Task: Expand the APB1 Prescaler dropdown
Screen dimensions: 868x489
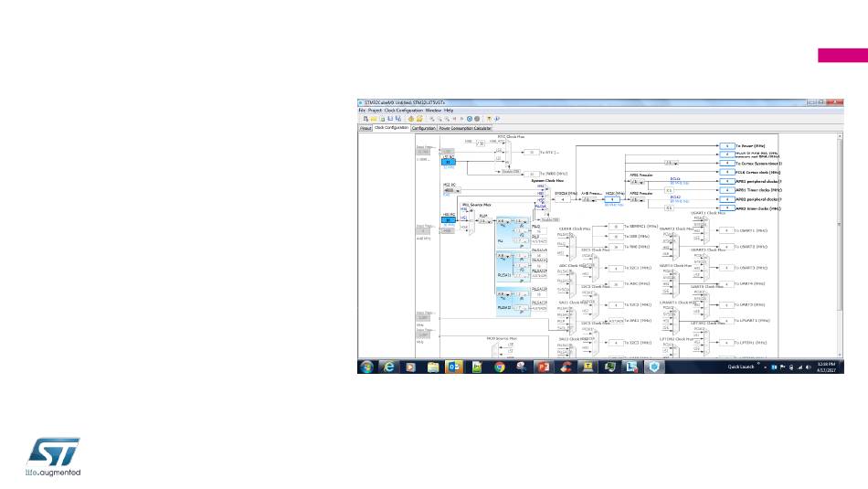Action: [x=637, y=182]
